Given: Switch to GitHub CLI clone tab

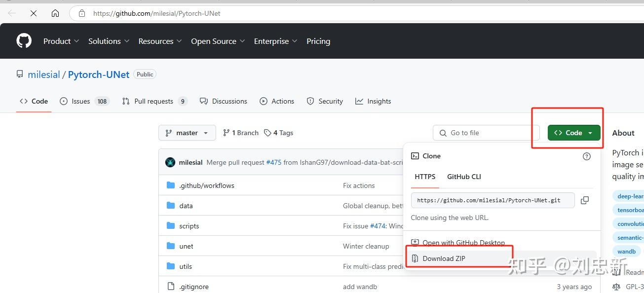Looking at the screenshot, I should 464,177.
